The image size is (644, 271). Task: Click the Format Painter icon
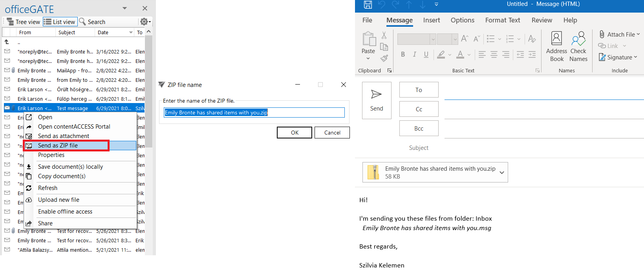(x=384, y=59)
